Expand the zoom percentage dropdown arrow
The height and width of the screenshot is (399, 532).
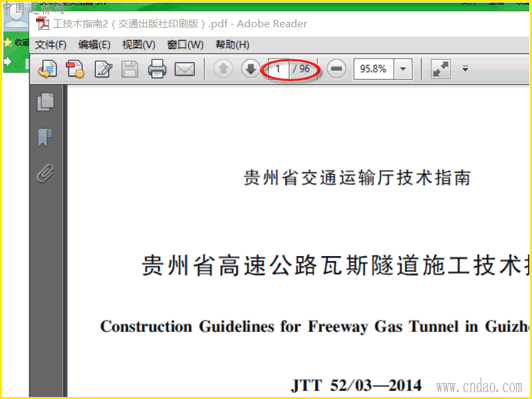403,69
